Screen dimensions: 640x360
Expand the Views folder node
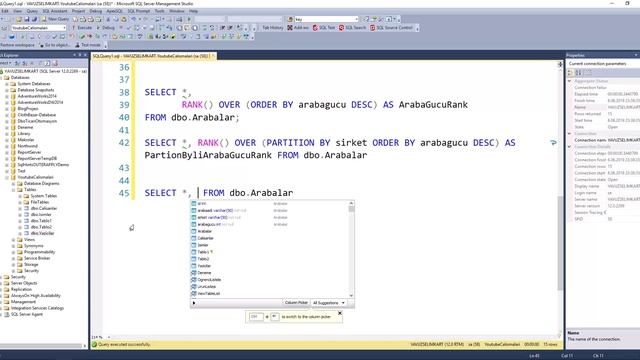pos(13,240)
